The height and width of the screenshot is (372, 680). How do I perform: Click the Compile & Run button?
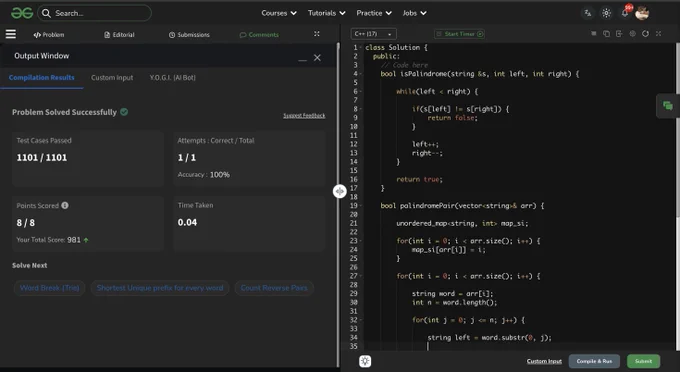[594, 361]
